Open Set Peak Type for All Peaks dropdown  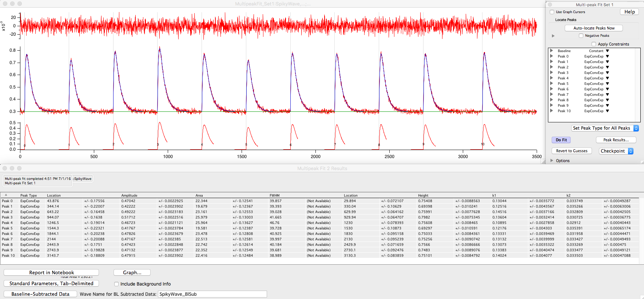tap(604, 128)
